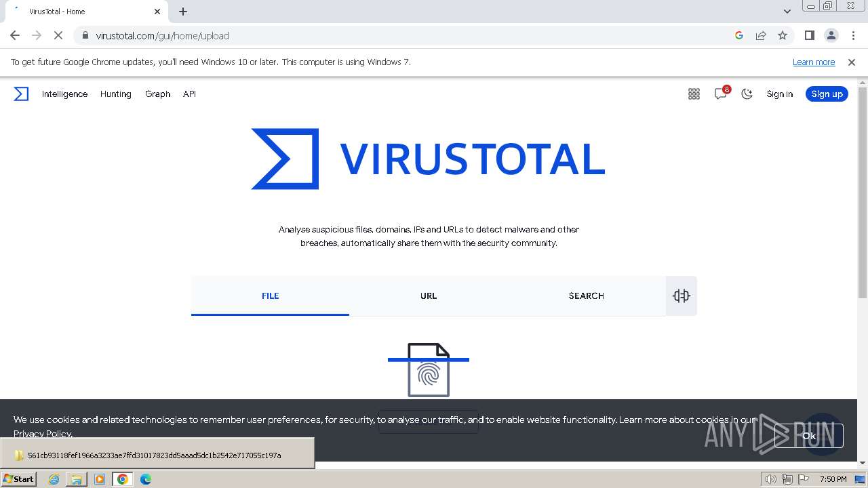This screenshot has width=868, height=488.
Task: Click the volume speaker tray icon
Action: click(770, 479)
